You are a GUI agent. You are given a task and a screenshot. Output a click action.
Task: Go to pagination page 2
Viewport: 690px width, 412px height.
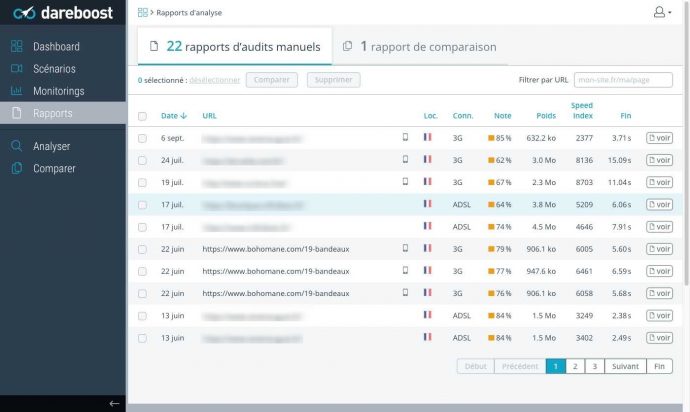pyautogui.click(x=575, y=366)
